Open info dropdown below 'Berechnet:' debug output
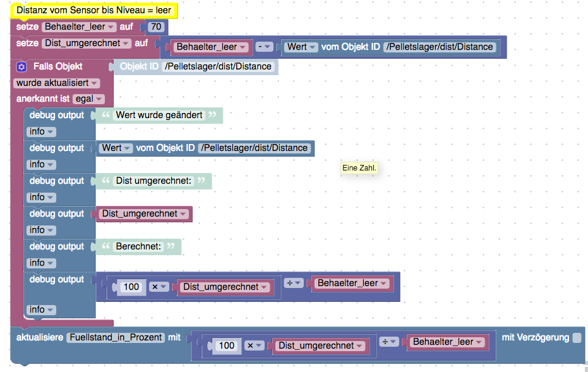 (41, 263)
